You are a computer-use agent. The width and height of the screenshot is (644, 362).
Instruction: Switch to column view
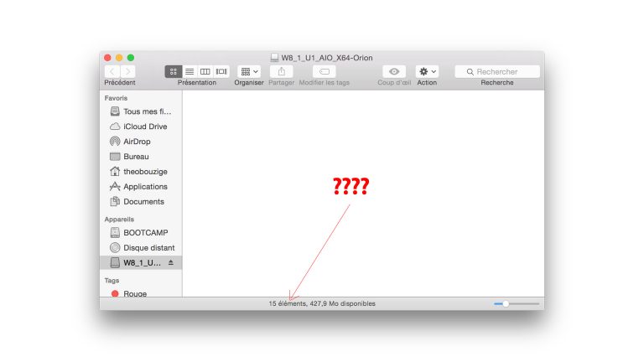[205, 71]
